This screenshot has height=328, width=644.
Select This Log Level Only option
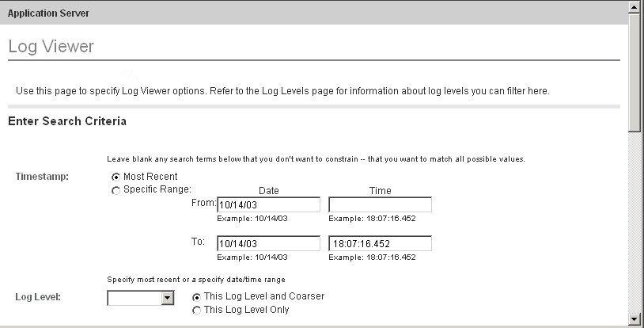[196, 311]
